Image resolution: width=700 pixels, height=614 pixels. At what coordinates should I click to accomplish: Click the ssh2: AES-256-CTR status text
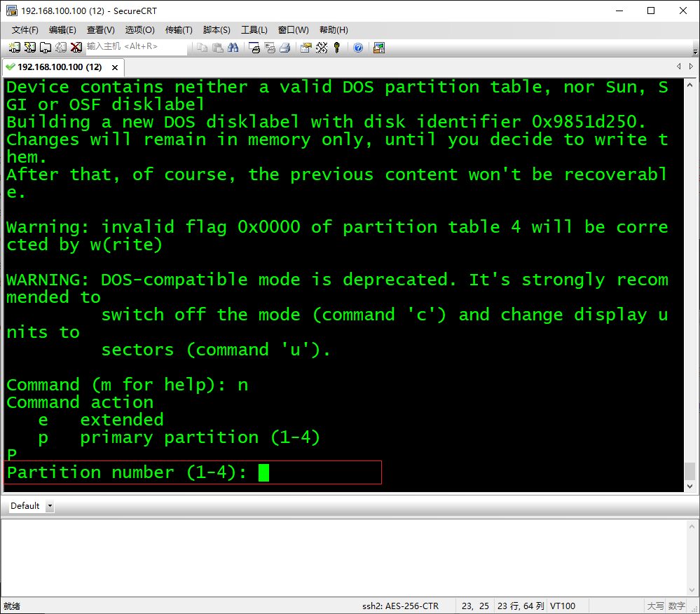[x=400, y=606]
